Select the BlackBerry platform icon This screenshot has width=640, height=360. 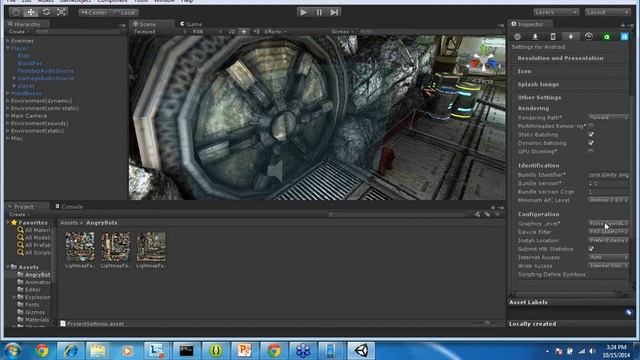589,37
